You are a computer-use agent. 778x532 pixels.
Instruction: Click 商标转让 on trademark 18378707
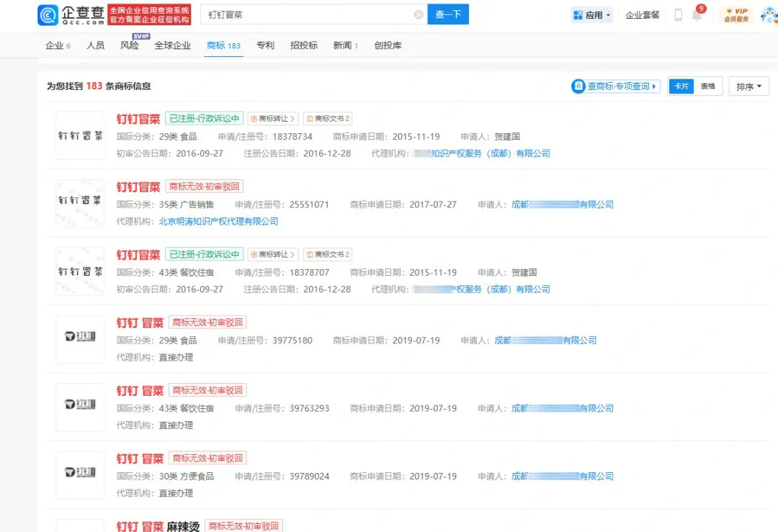(x=273, y=254)
